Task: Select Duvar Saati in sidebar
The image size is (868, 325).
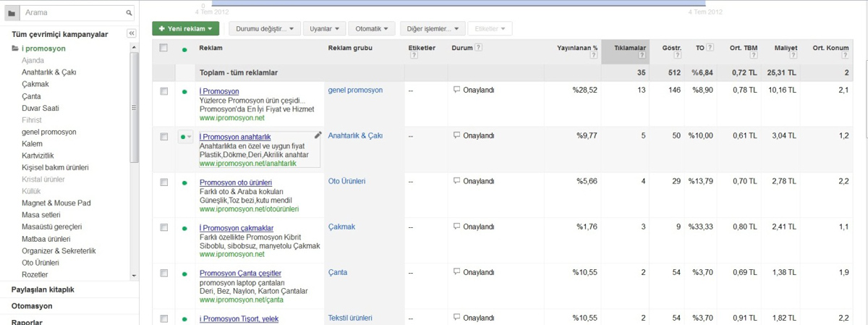Action: [41, 108]
